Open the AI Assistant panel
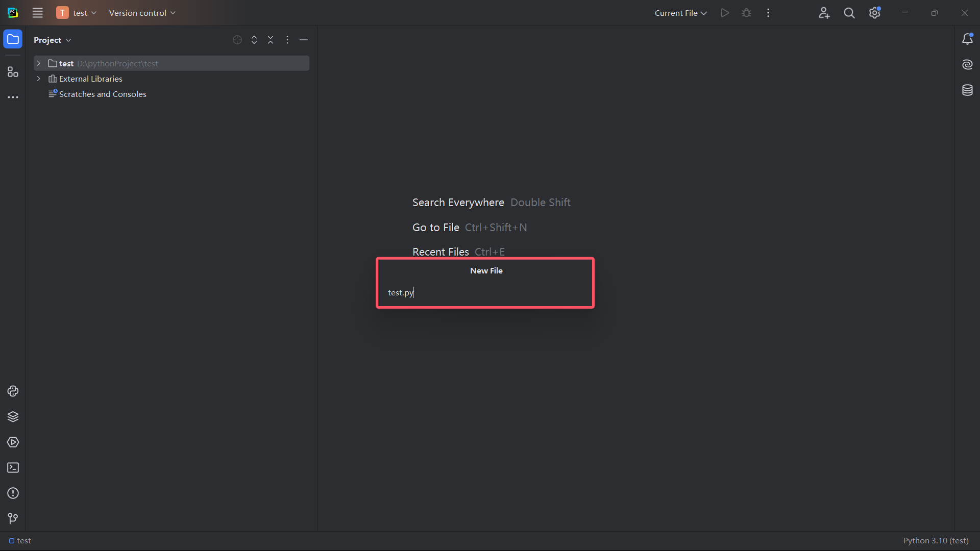Image resolution: width=980 pixels, height=551 pixels. (967, 65)
